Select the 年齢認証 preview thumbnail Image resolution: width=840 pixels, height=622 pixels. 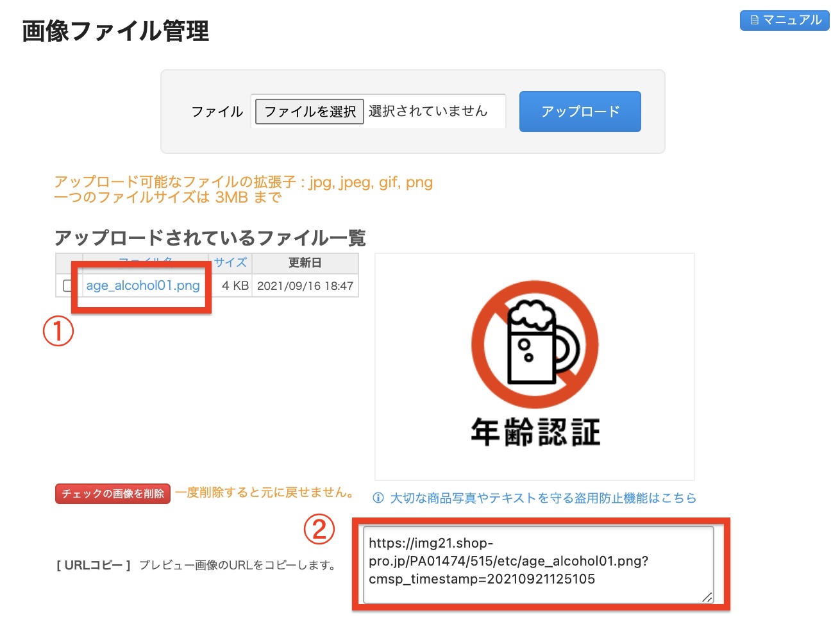coord(534,366)
